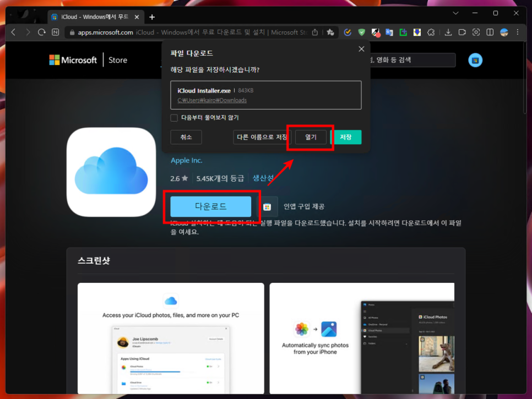532x399 pixels.
Task: Click the browser forward arrow
Action: coord(28,32)
